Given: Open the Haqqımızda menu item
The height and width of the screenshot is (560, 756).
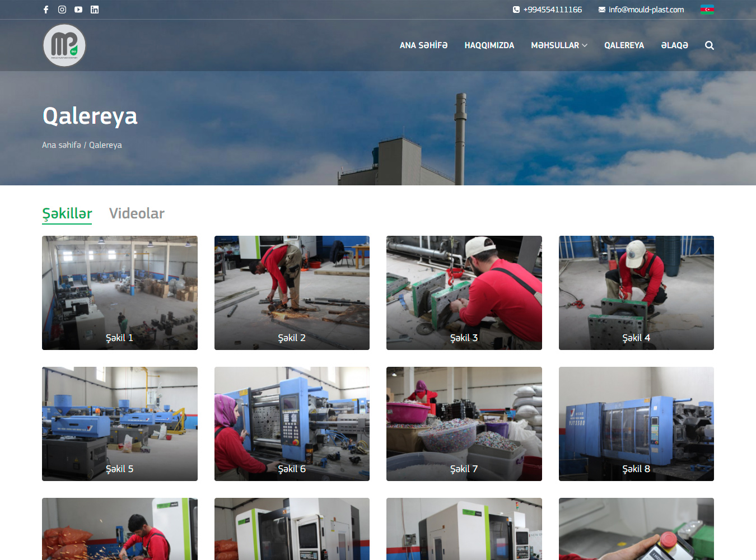Looking at the screenshot, I should 489,45.
